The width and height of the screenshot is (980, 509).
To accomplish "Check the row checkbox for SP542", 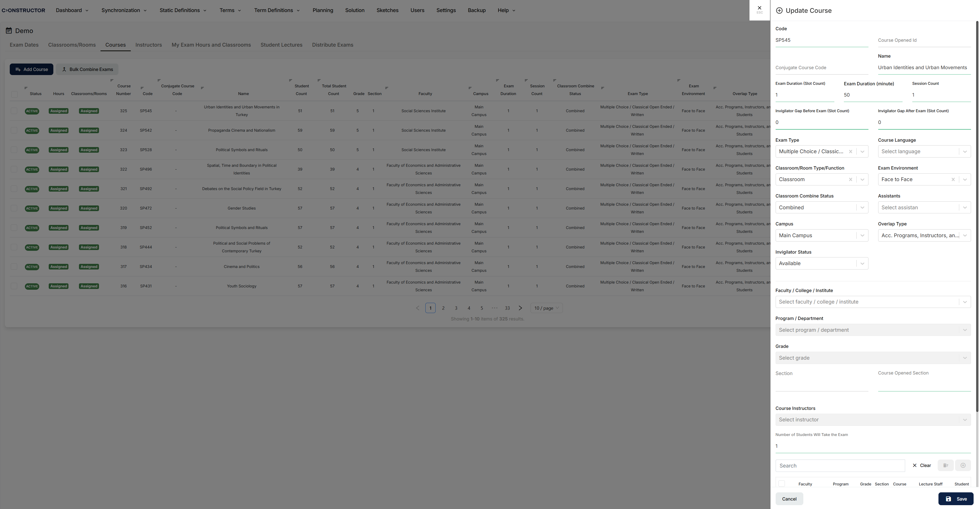I will 14,130.
